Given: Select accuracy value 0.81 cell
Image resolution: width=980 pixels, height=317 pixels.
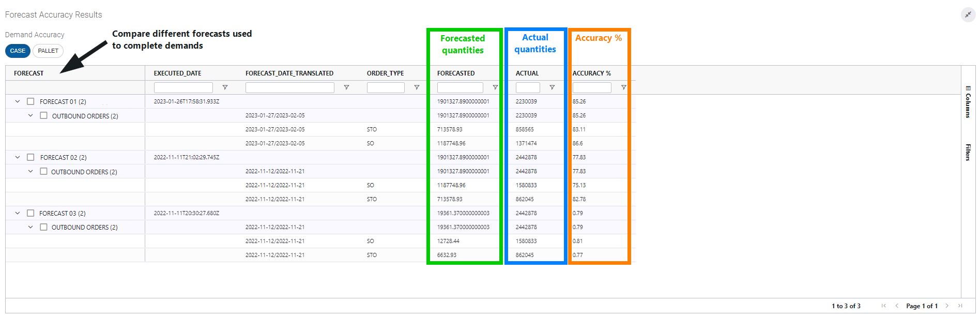Looking at the screenshot, I should pyautogui.click(x=577, y=241).
